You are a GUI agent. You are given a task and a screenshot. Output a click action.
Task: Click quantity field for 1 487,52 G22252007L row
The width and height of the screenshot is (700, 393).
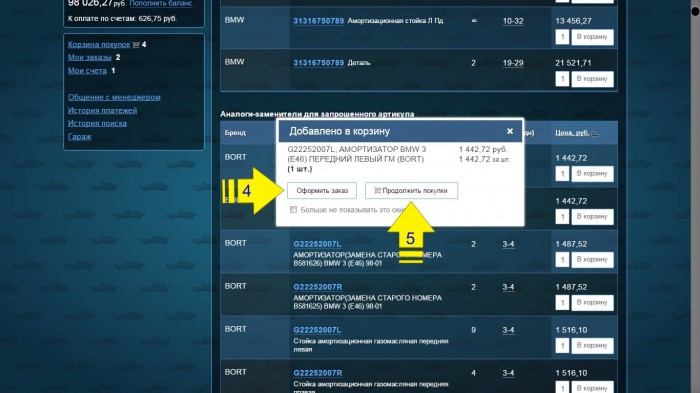tap(562, 260)
